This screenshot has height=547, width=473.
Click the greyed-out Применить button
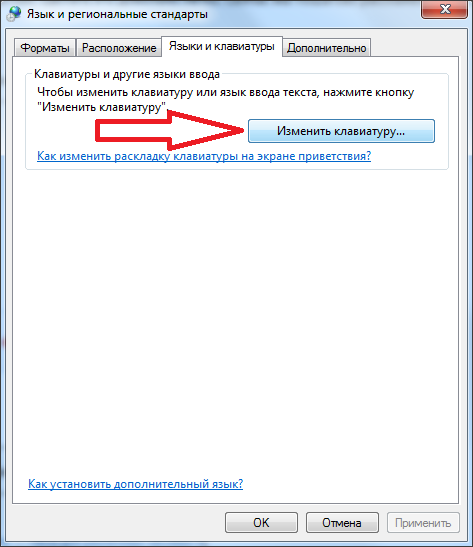423,523
